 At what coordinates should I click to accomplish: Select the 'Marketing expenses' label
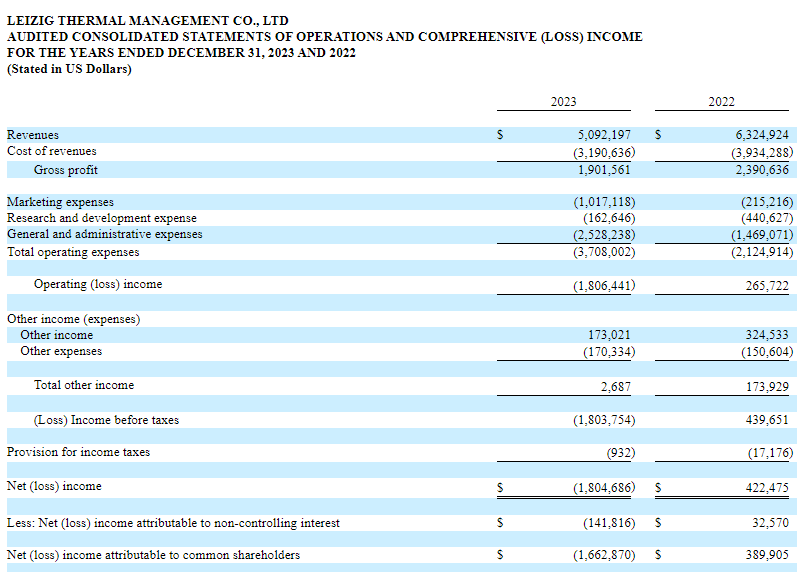(60, 202)
